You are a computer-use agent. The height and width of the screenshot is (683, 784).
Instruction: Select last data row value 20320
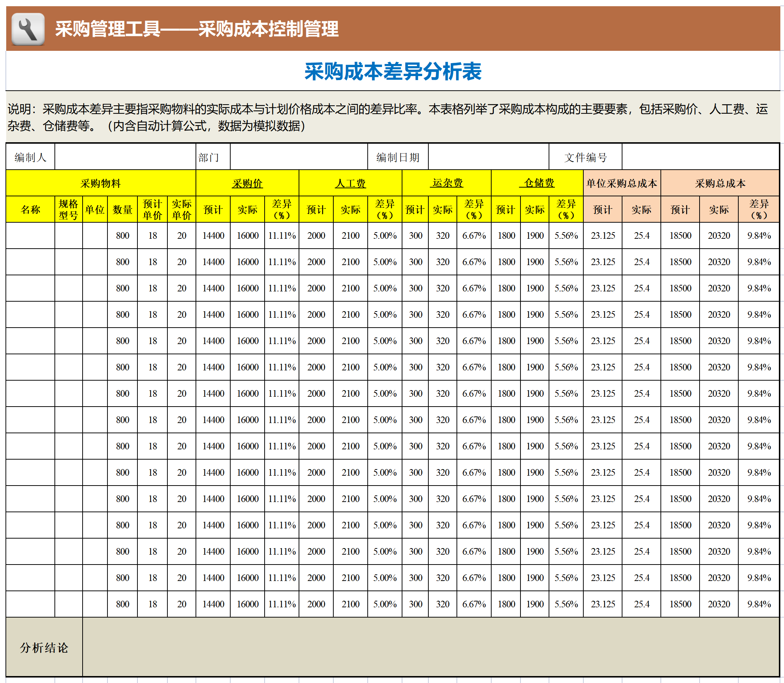coord(719,604)
